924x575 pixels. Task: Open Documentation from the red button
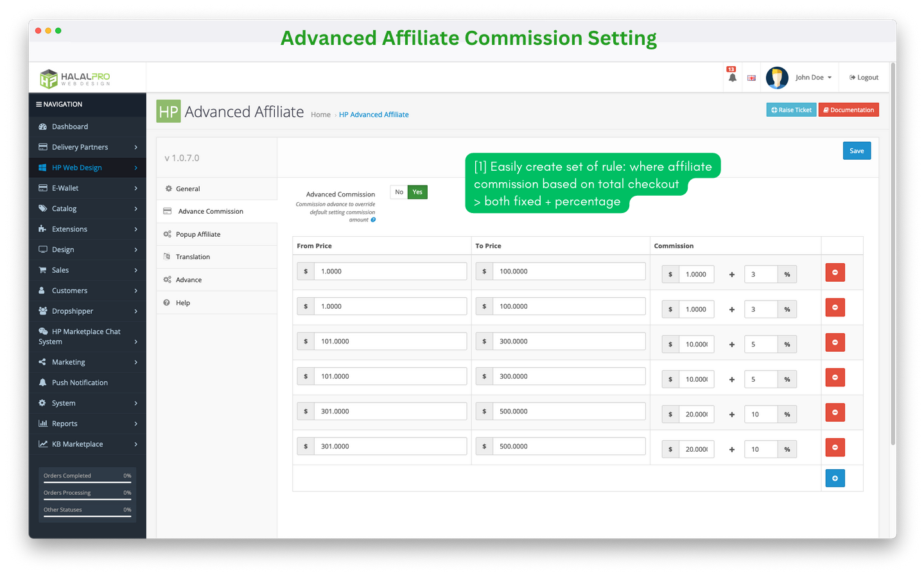tap(848, 109)
